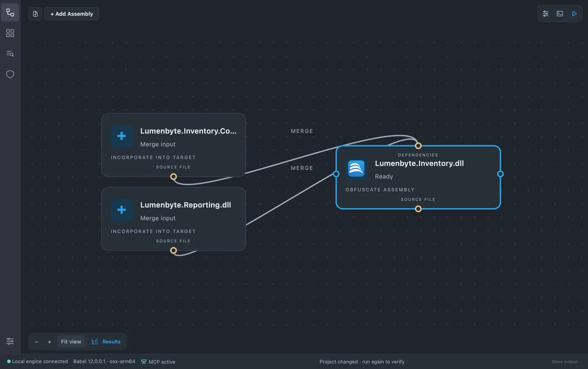Zoom in with the plus button
Screen dimensions: 588x369
[49, 342]
